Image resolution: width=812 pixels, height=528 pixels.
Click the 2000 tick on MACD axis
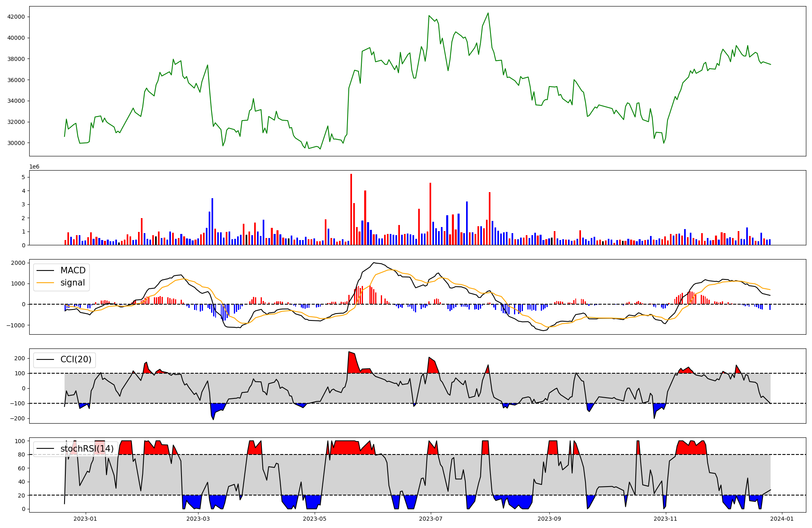18,263
